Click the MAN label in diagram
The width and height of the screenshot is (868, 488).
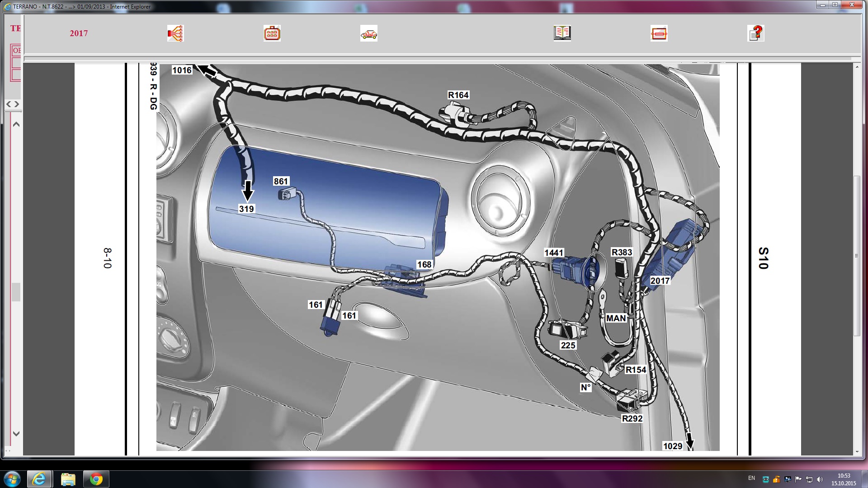616,318
